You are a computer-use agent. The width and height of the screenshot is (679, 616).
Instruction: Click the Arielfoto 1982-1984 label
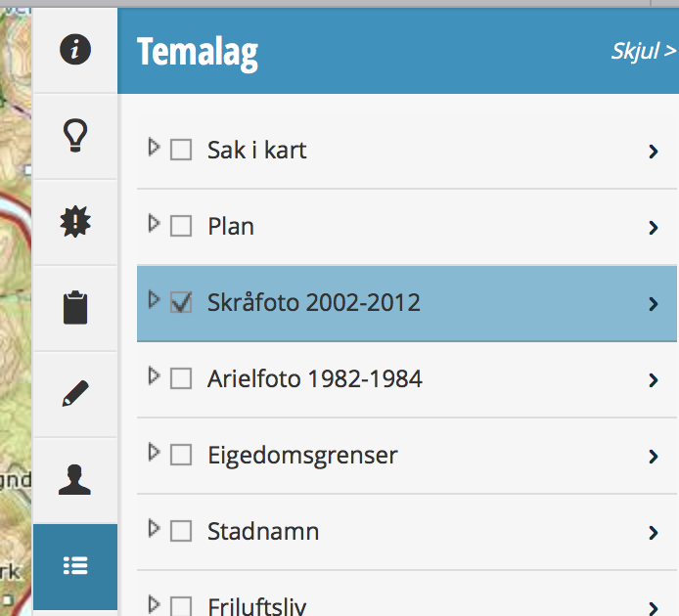314,379
